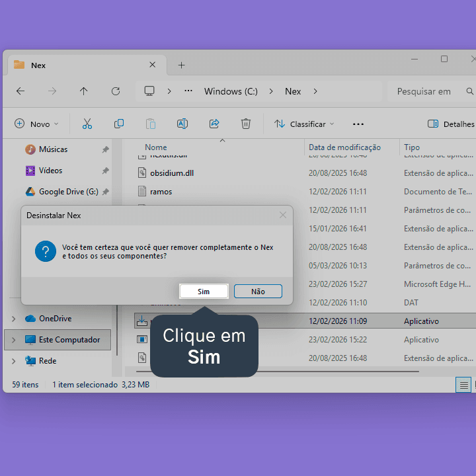Go up one folder level

coord(84,91)
